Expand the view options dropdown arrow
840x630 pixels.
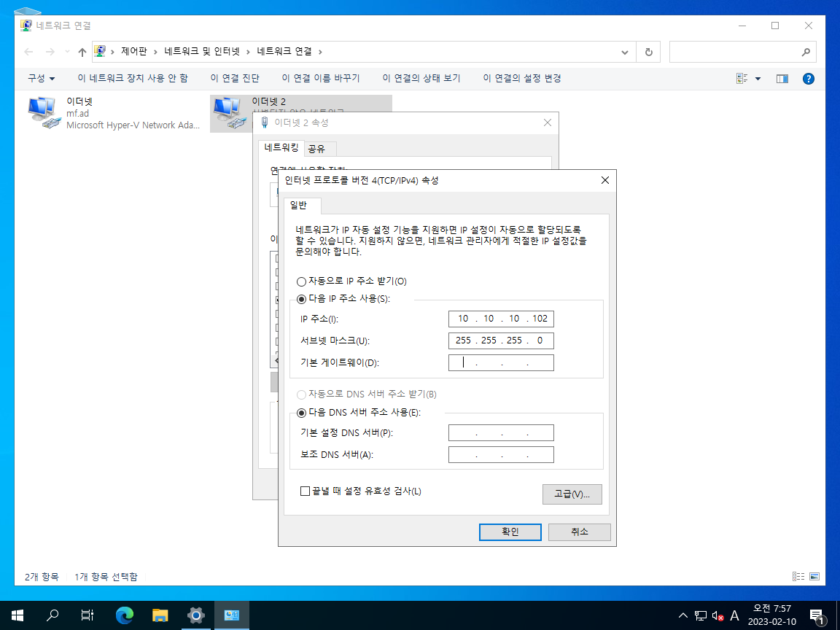(758, 79)
